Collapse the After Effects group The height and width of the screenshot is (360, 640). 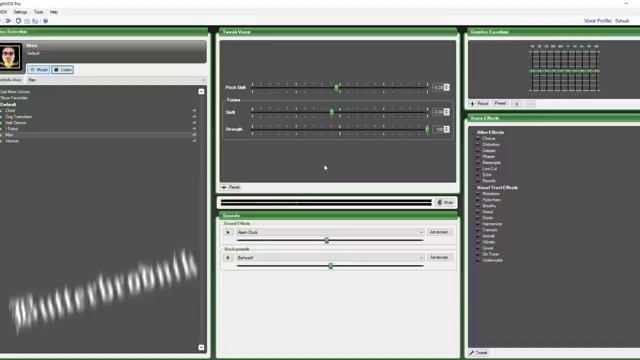tap(473, 133)
